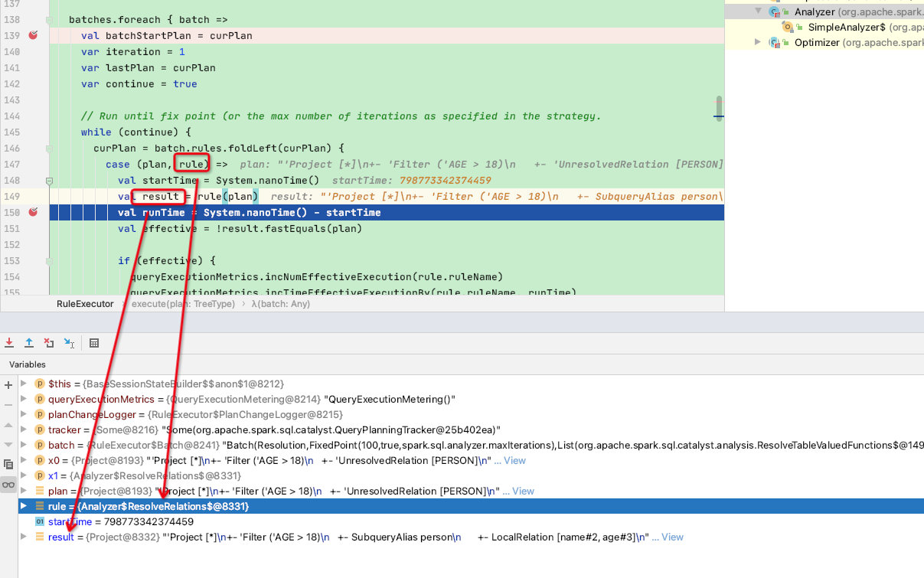Screen dimensions: 924x578
Task: Expand the result variable node
Action: coord(24,537)
